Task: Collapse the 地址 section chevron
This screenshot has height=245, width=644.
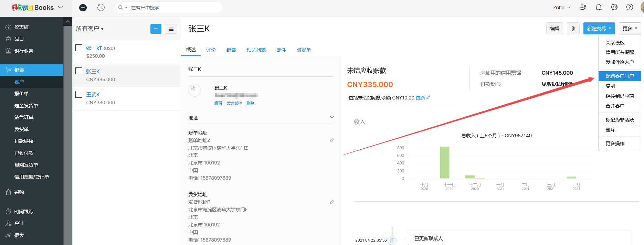Action: click(x=331, y=117)
